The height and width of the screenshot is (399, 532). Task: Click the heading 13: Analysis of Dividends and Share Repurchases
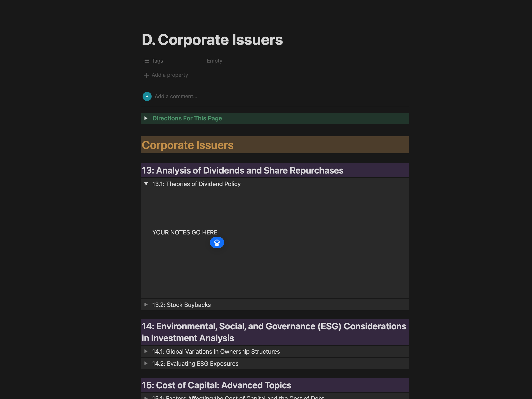[x=242, y=170]
